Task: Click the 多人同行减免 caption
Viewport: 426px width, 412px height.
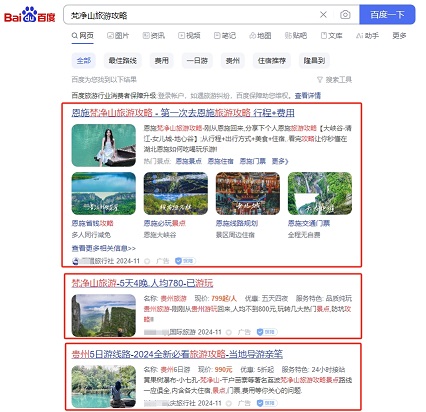Action: pos(91,235)
